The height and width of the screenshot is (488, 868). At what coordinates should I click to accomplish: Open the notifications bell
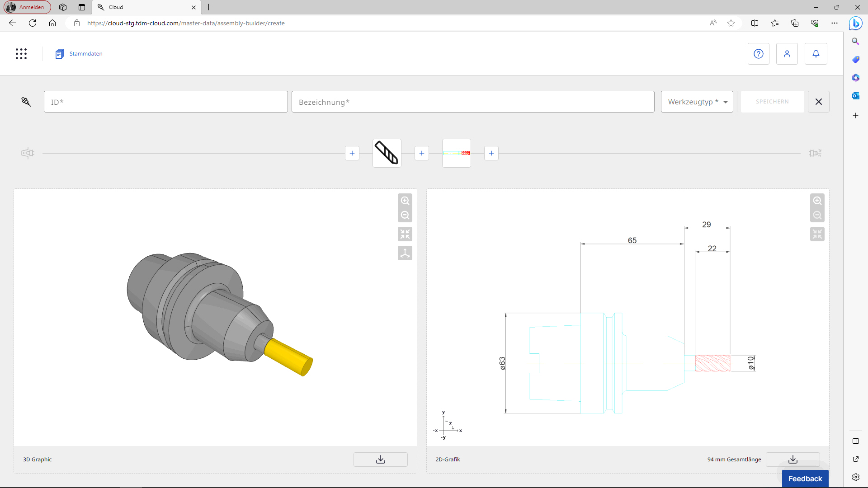(x=816, y=54)
